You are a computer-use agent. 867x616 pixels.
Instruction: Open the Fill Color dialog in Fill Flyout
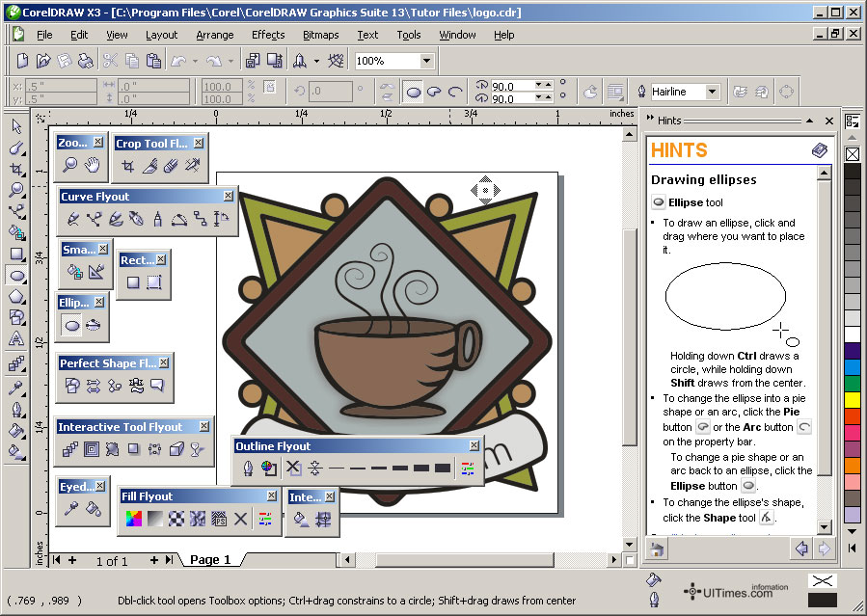134,519
